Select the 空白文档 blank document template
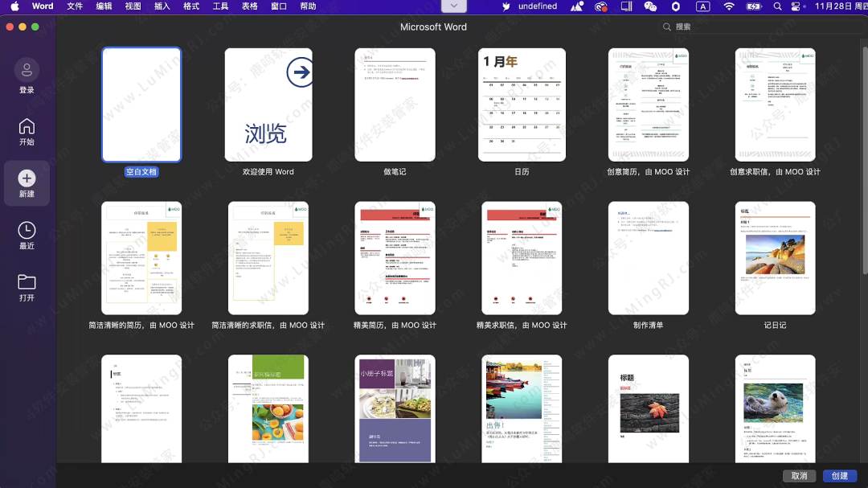The height and width of the screenshot is (488, 868). 141,105
